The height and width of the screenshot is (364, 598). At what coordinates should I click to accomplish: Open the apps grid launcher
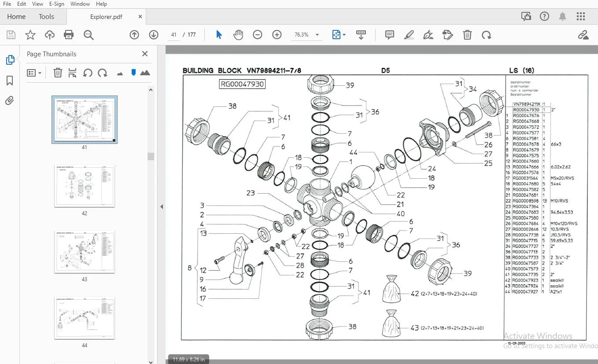tap(581, 17)
